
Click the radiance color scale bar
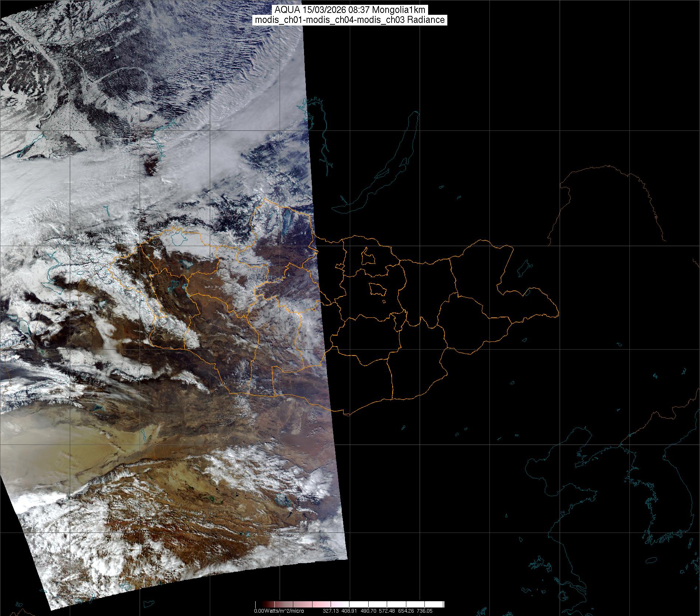349,604
